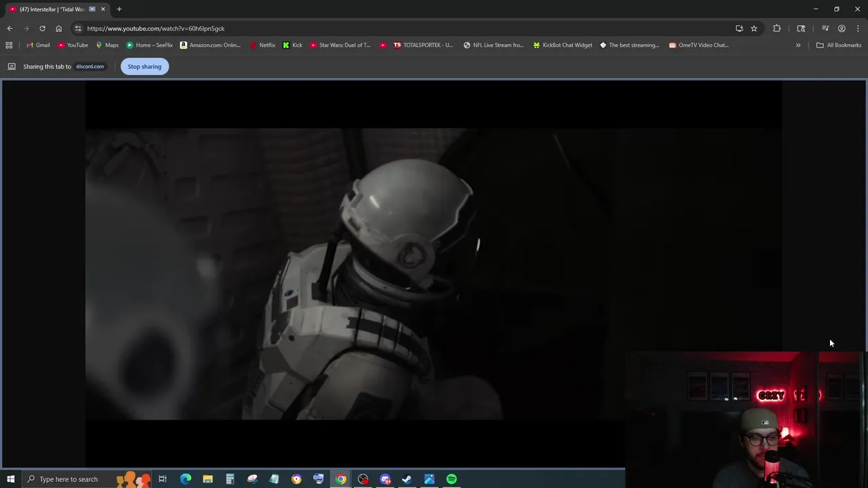Image resolution: width=868 pixels, height=488 pixels.
Task: Go back using browser back arrow
Action: pyautogui.click(x=9, y=28)
